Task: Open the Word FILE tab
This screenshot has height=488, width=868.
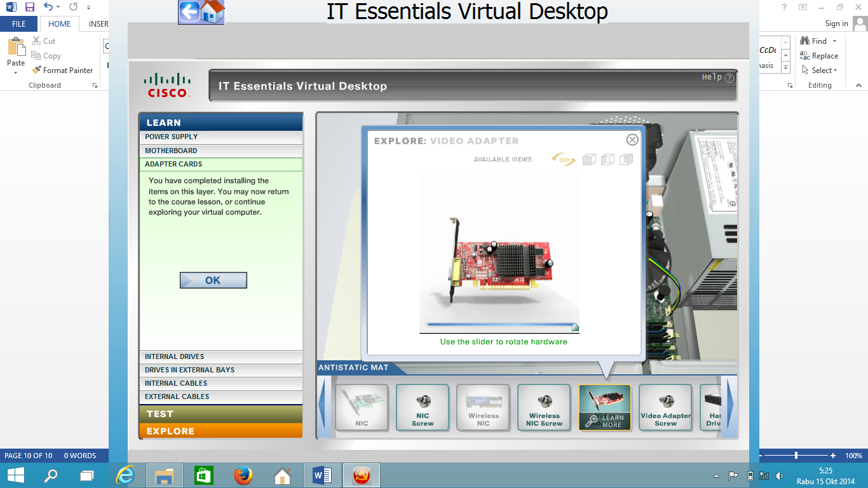Action: point(19,24)
